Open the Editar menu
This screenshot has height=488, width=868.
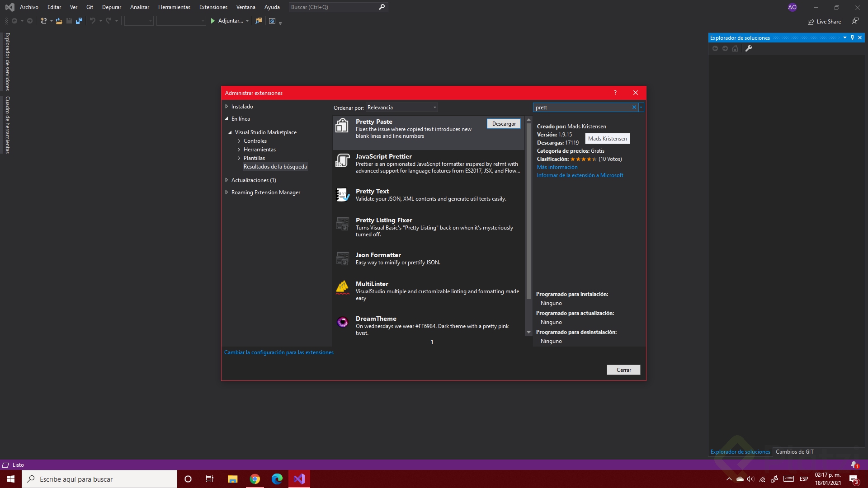tap(54, 7)
